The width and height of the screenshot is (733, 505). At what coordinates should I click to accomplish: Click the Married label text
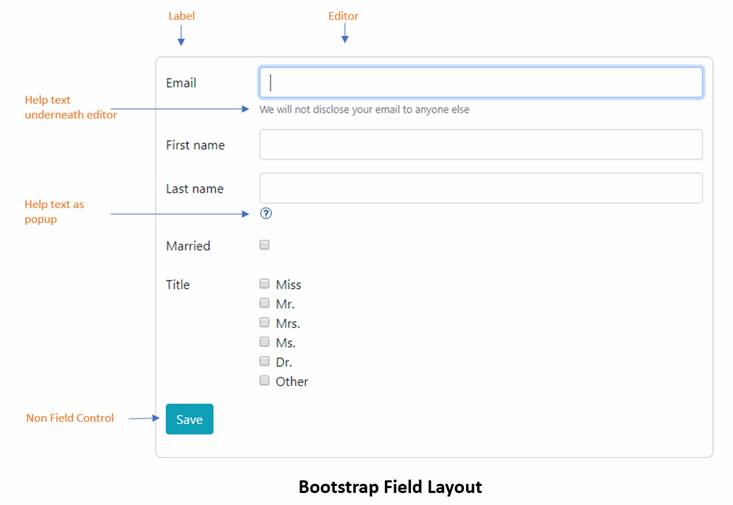tap(188, 246)
